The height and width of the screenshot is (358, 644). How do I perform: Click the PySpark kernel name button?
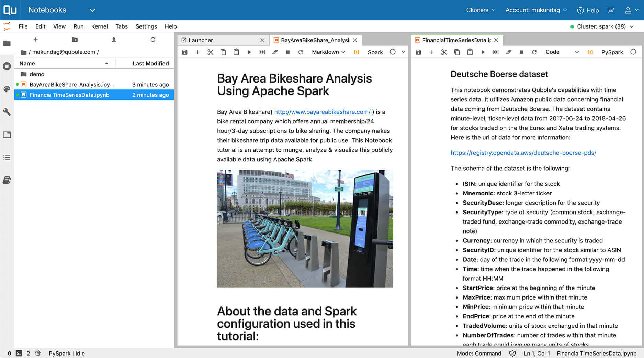point(612,52)
